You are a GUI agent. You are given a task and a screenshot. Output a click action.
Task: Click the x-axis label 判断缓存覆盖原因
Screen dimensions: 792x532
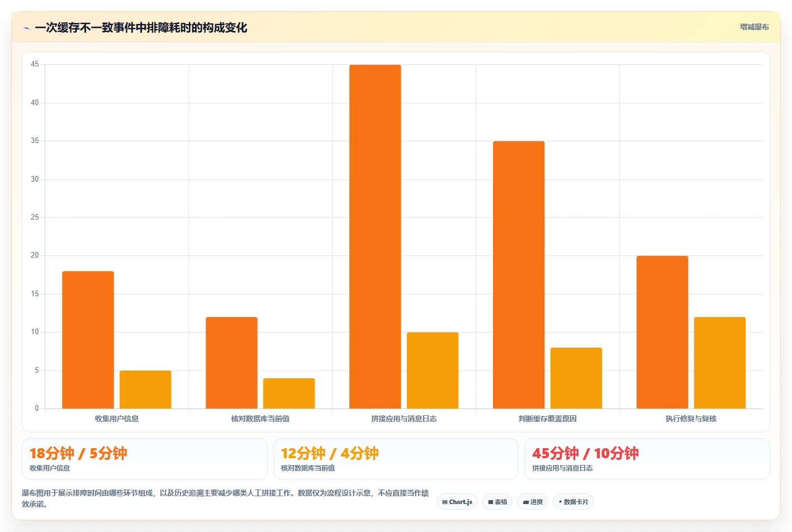pyautogui.click(x=548, y=419)
